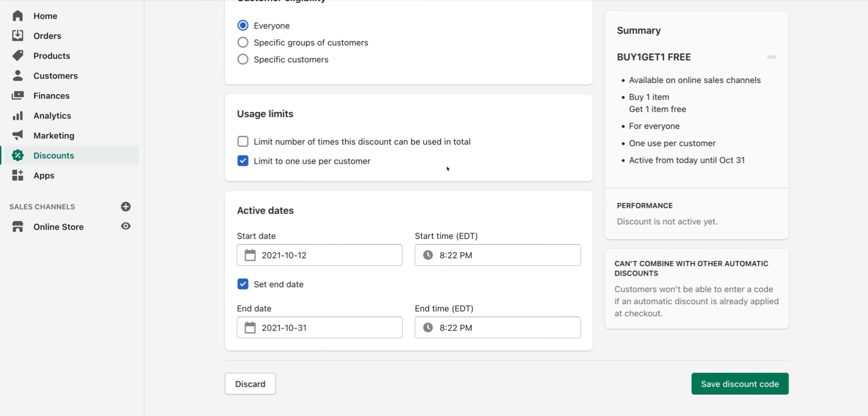Click the Discounts percent badge icon
Screen dimensions: 868x416
(x=18, y=155)
